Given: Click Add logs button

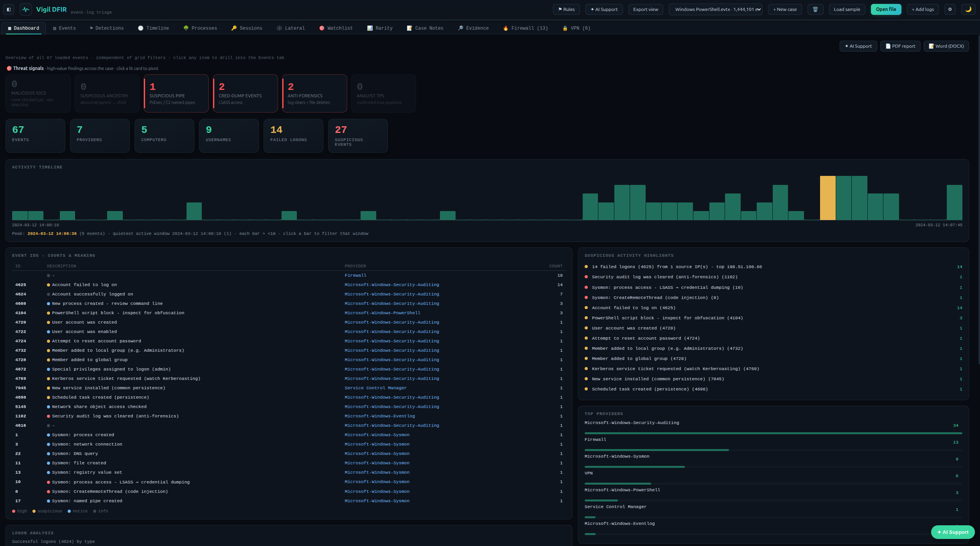Looking at the screenshot, I should click(923, 9).
